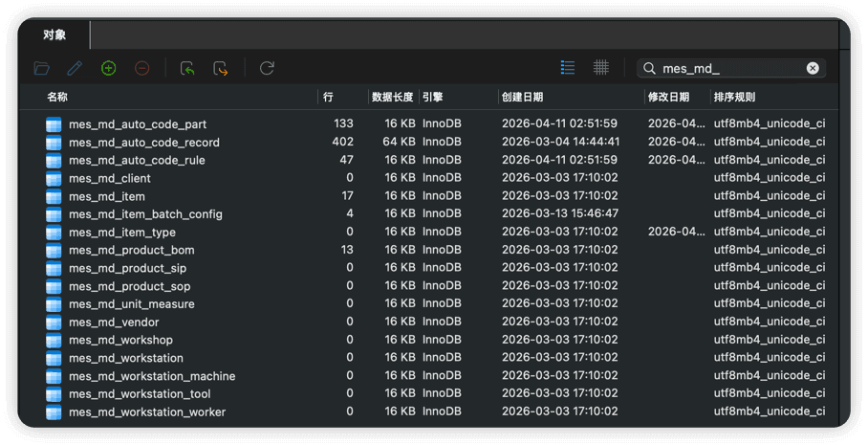The height and width of the screenshot is (445, 868).
Task: Click the search field containing mes_md_
Action: [x=727, y=68]
